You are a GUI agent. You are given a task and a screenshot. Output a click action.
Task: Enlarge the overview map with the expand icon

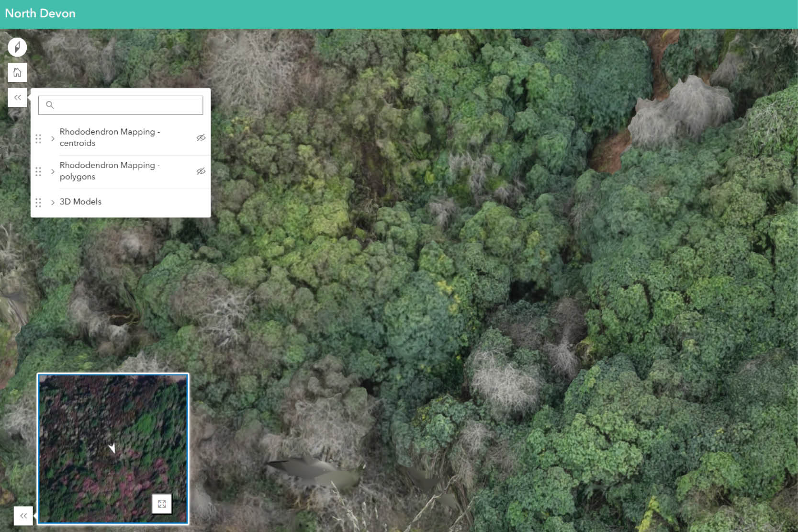click(x=162, y=504)
